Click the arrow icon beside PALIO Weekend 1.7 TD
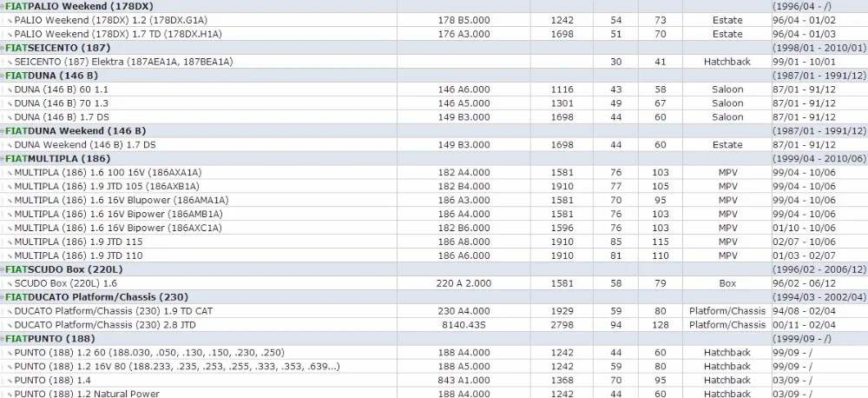Image resolution: width=868 pixels, height=398 pixels. pyautogui.click(x=10, y=35)
